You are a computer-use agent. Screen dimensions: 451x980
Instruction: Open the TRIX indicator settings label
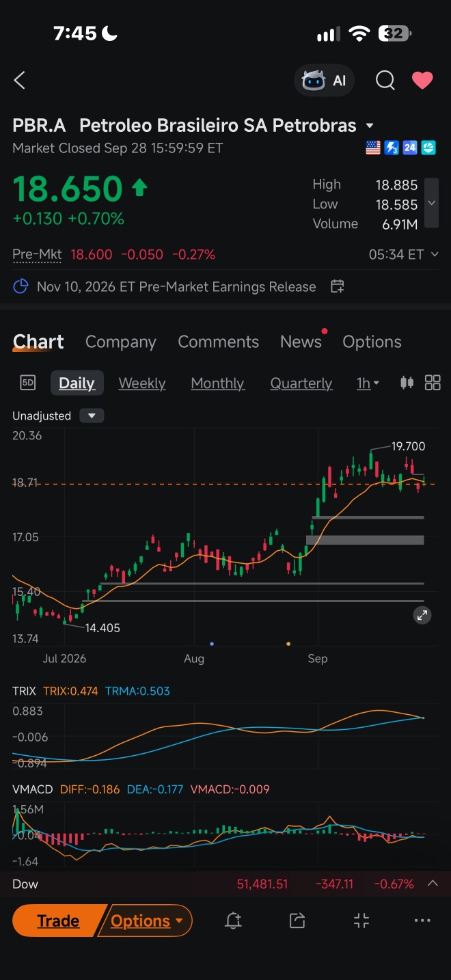[x=24, y=691]
